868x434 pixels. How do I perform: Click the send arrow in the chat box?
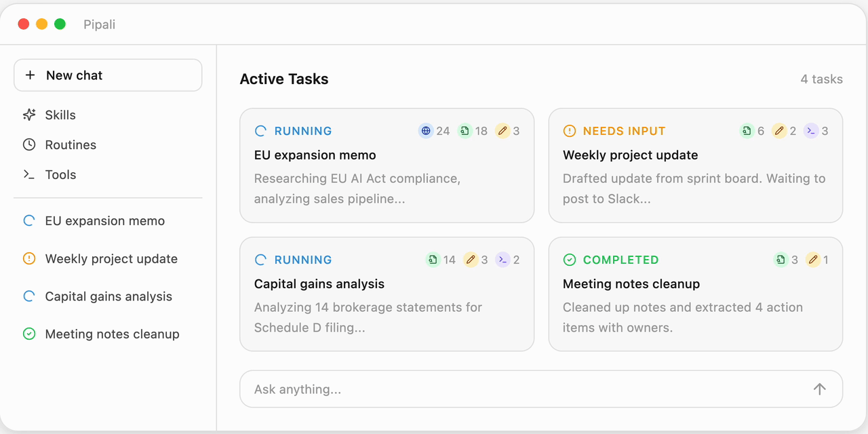pos(819,389)
